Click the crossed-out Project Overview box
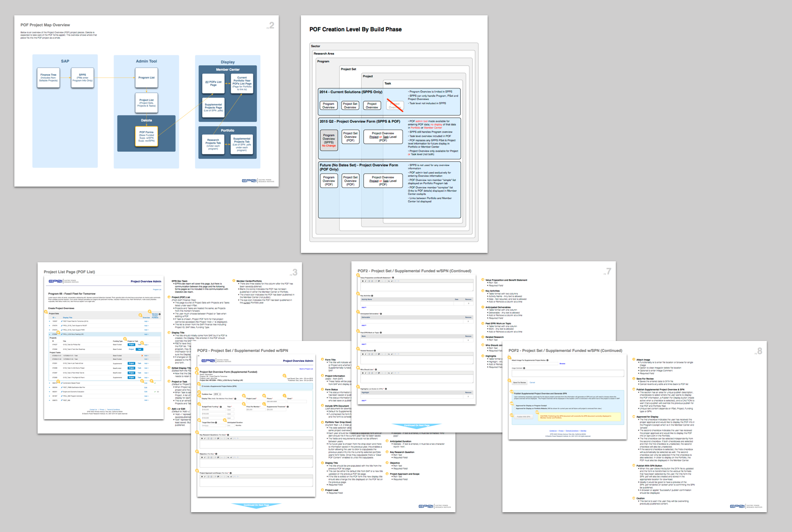 (x=395, y=105)
